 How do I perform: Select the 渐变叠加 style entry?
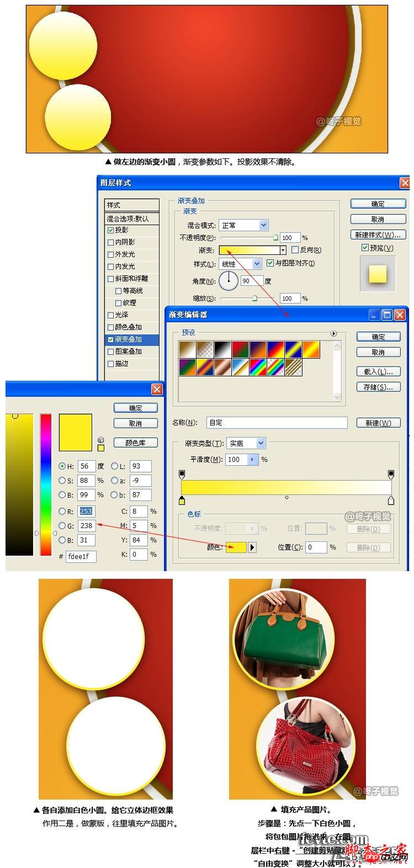pos(132,339)
